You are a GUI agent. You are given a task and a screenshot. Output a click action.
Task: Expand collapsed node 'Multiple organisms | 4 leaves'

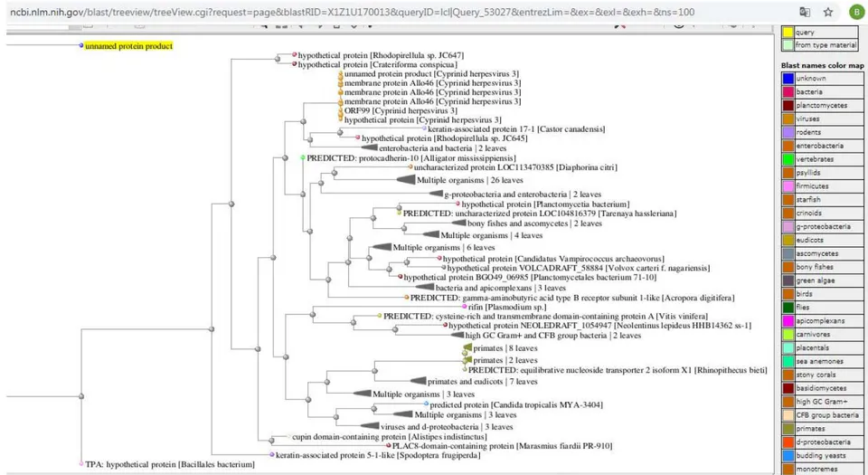430,235
